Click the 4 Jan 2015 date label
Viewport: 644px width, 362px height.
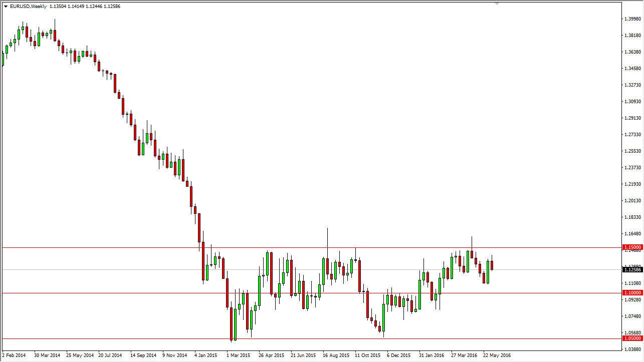click(206, 355)
